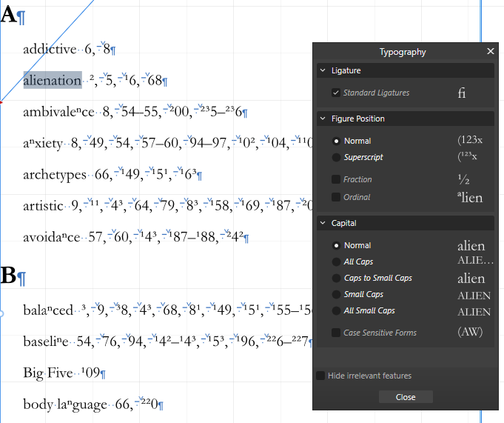Click the word archetypes
This screenshot has height=423, width=504.
(x=55, y=175)
